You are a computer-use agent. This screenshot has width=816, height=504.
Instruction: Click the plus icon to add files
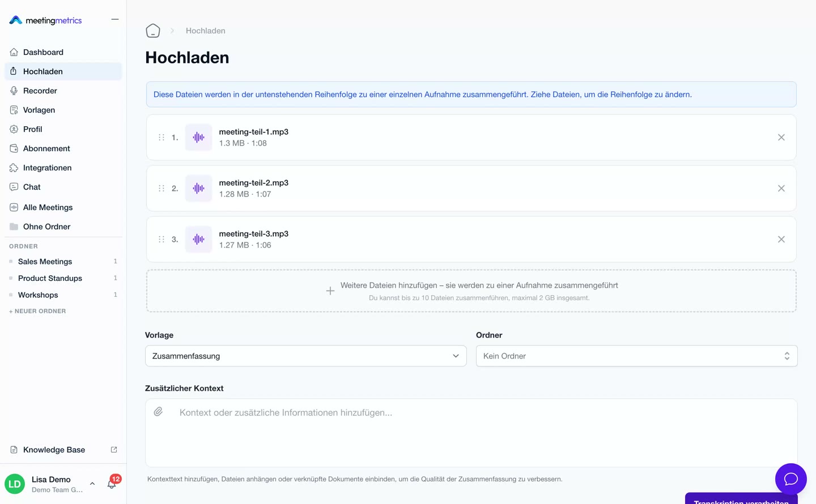(x=330, y=291)
